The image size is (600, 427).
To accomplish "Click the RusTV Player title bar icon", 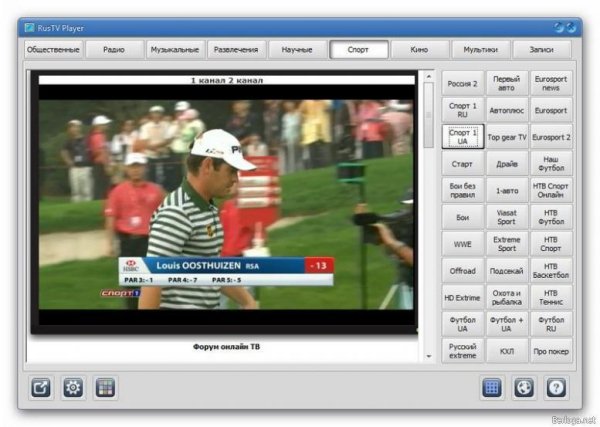I will click(29, 28).
